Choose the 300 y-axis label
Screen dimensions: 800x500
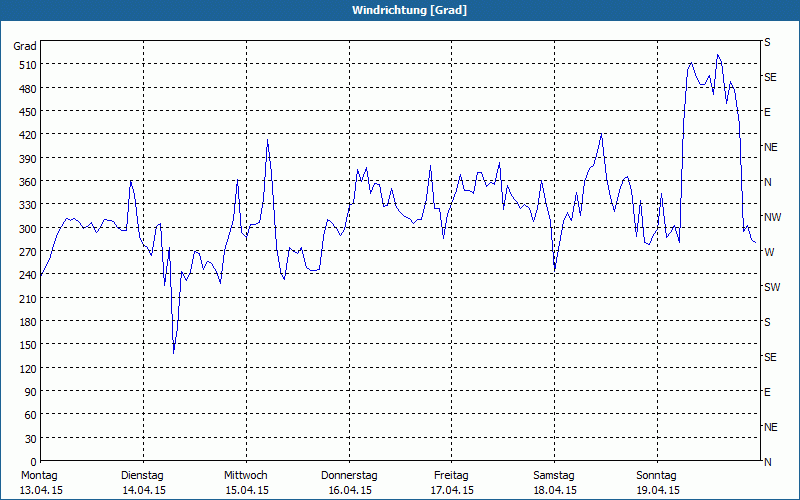coord(28,229)
